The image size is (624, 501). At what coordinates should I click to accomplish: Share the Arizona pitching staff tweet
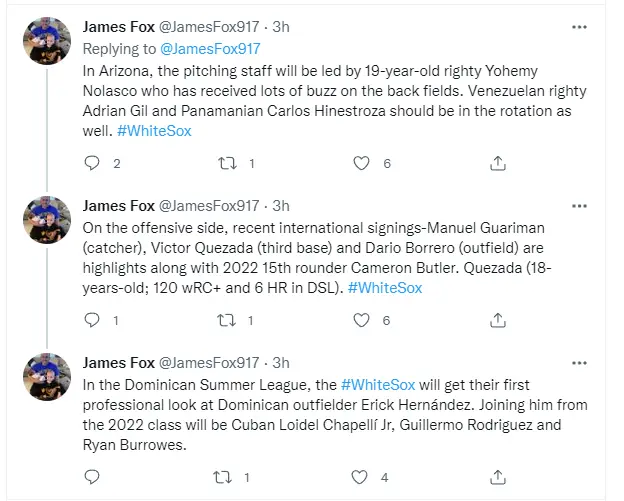click(497, 163)
